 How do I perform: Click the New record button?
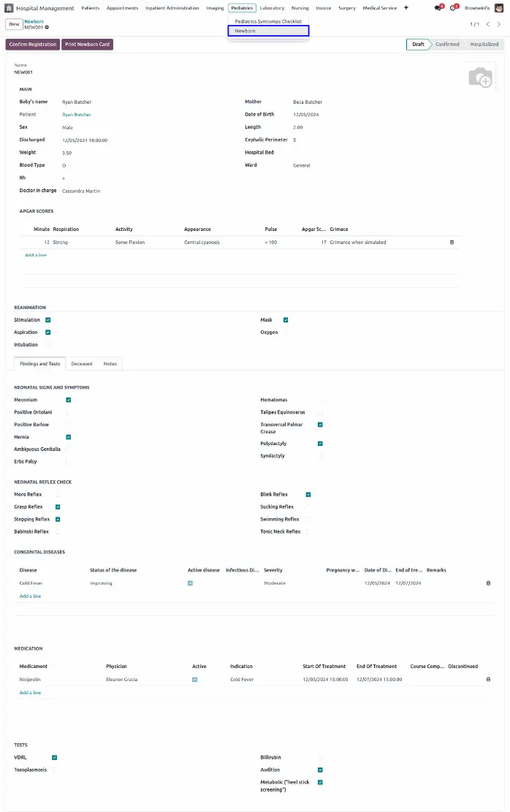click(x=14, y=24)
